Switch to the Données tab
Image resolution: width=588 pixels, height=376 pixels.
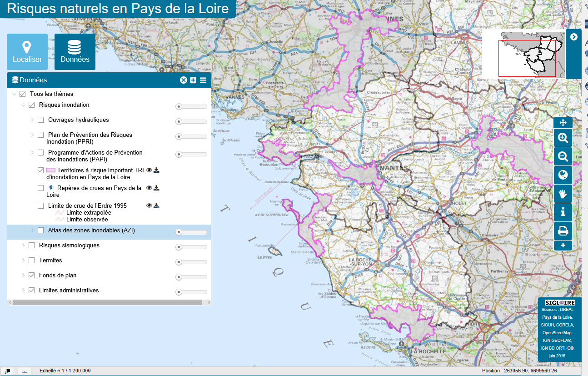[75, 52]
